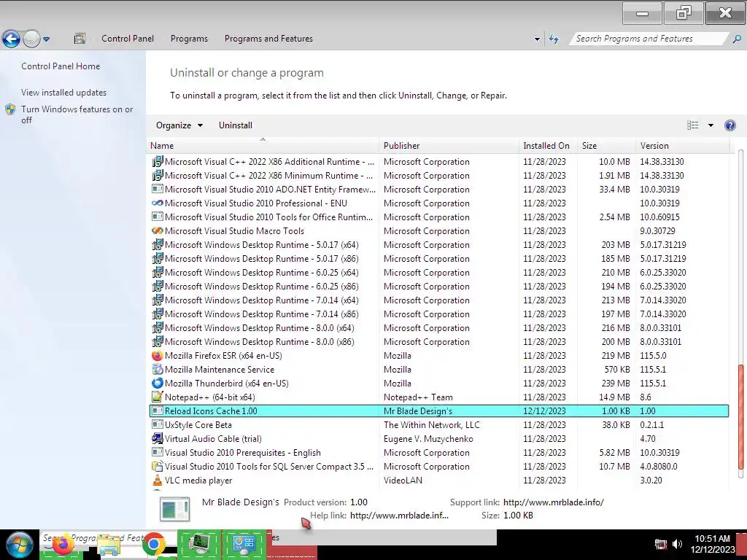
Task: Click the Search Programs and Features field
Action: pos(648,39)
